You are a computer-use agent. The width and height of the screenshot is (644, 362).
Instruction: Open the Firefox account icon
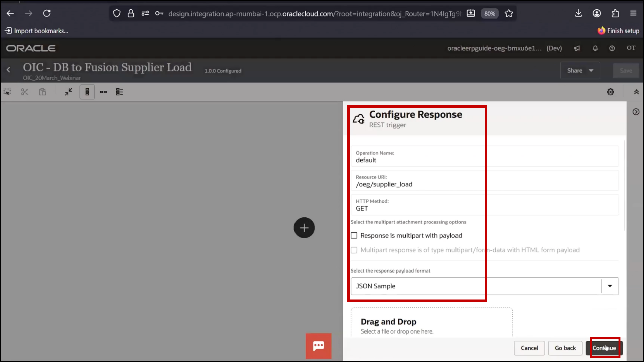(x=597, y=13)
